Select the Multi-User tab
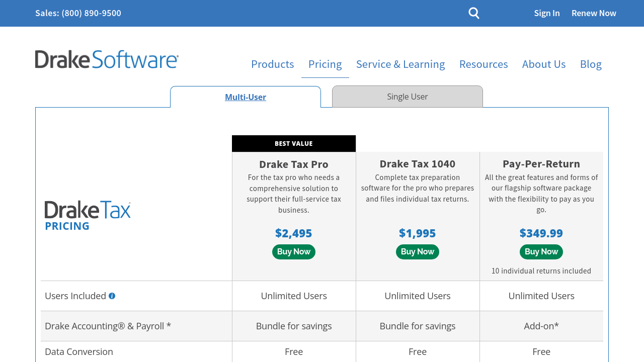This screenshot has height=362, width=644. tap(246, 97)
